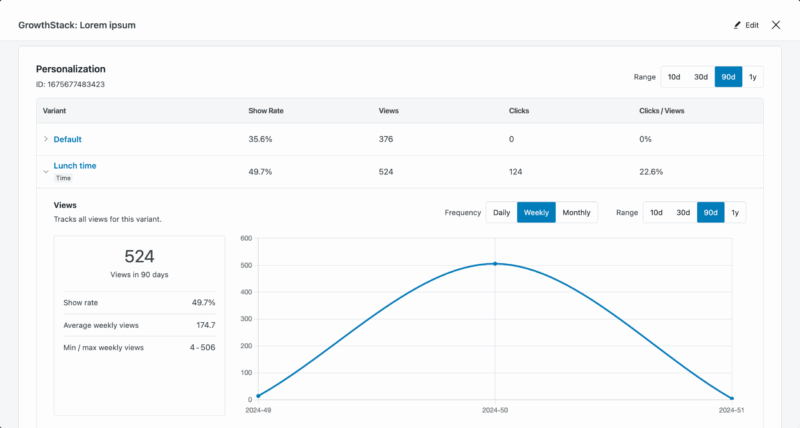Switch frequency to Weekly

(536, 212)
